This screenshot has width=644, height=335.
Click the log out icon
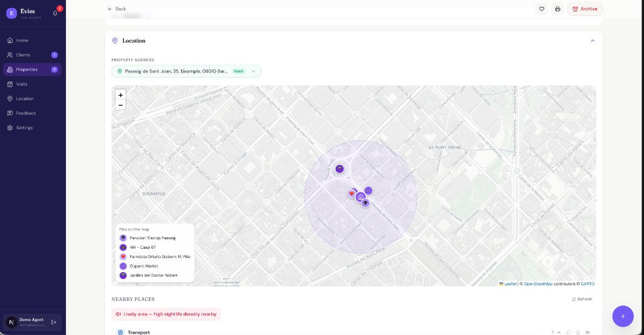point(54,322)
